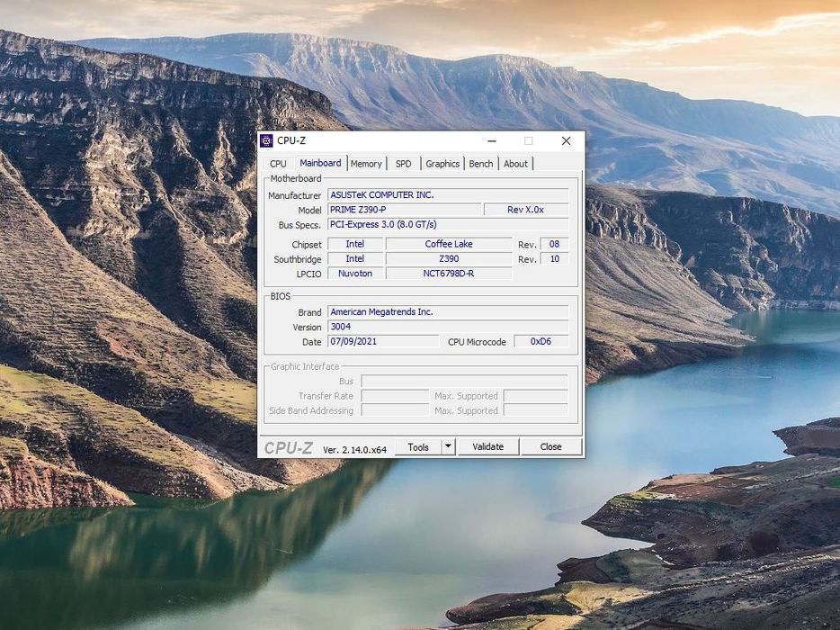Image resolution: width=840 pixels, height=630 pixels.
Task: Select the PCI-Express 3.0 bus specs field
Action: 448,224
